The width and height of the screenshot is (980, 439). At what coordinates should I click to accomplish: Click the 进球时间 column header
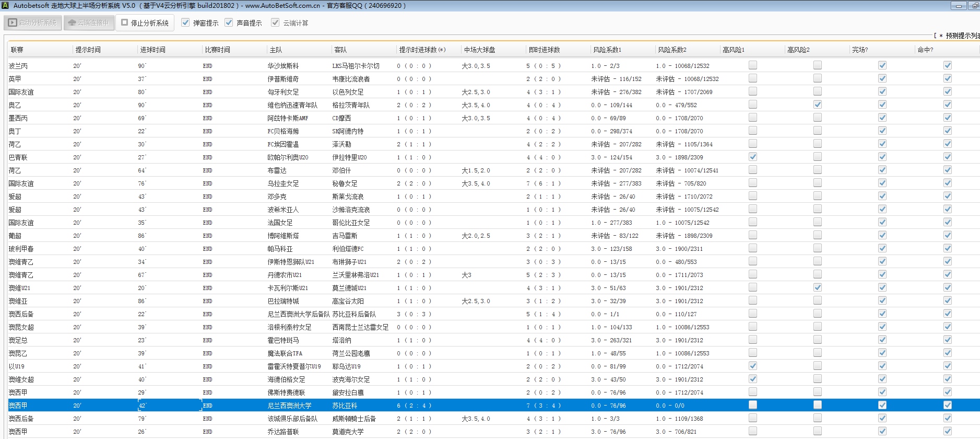[x=152, y=50]
